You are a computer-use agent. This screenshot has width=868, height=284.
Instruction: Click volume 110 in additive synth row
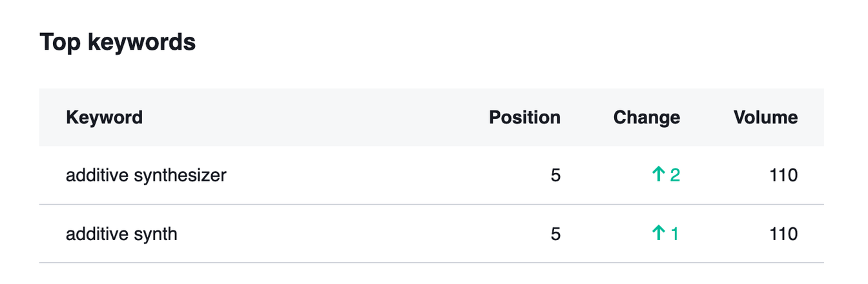click(x=783, y=234)
